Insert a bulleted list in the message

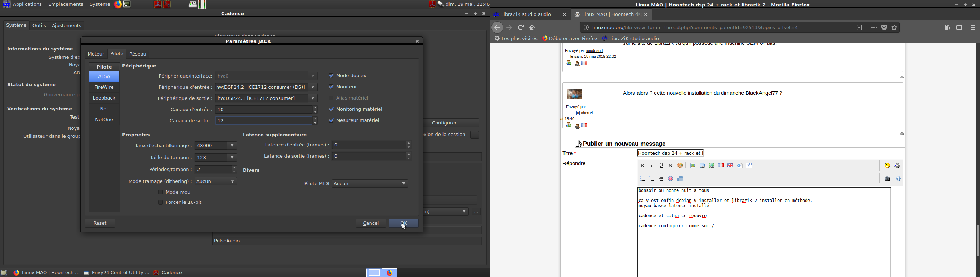point(642,179)
